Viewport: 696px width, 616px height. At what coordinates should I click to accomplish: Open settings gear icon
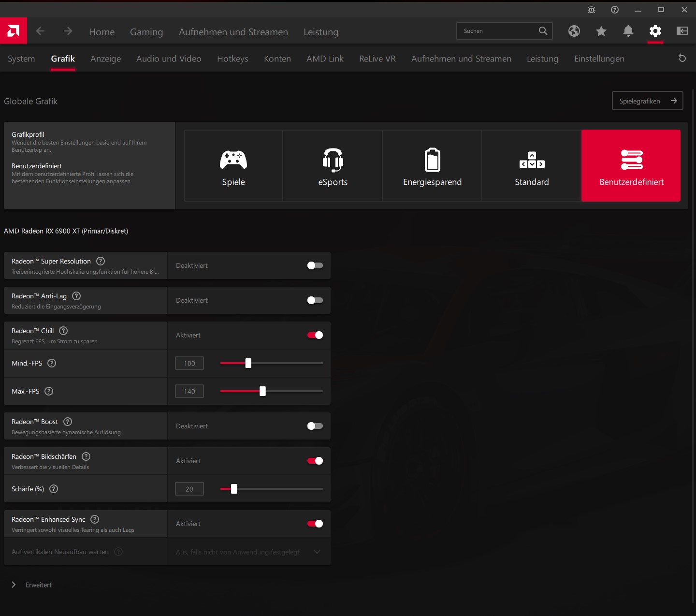(655, 31)
